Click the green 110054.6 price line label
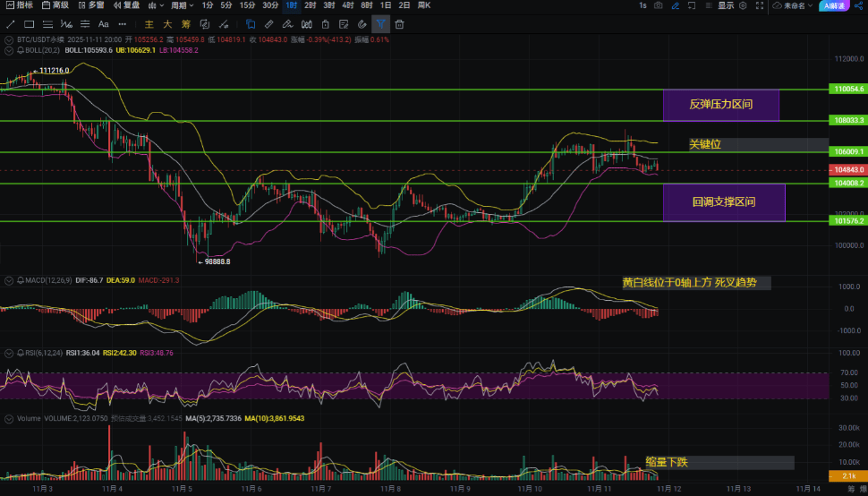 coord(848,90)
